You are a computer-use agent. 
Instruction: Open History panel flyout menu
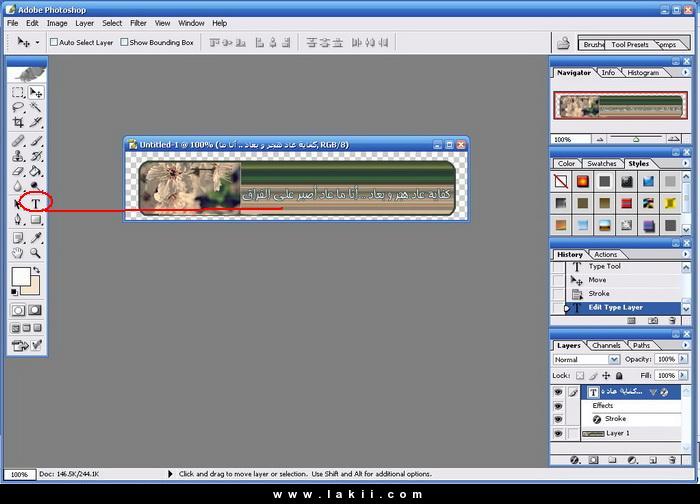pos(686,254)
